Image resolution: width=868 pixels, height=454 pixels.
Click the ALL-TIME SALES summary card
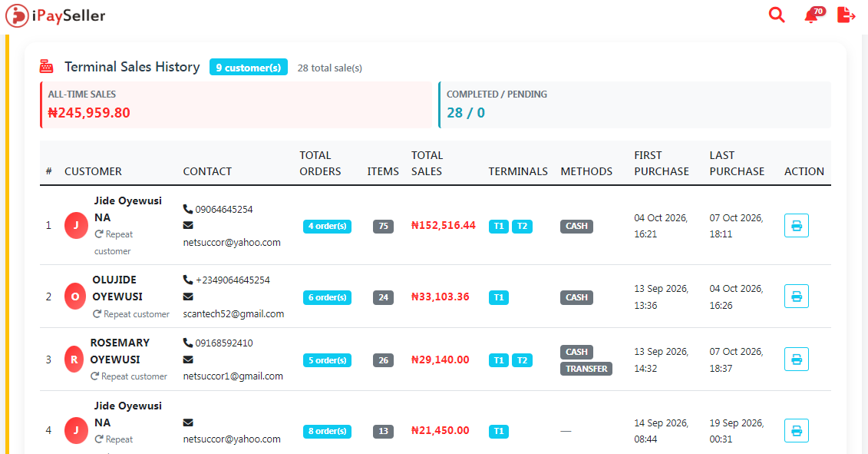pyautogui.click(x=236, y=104)
